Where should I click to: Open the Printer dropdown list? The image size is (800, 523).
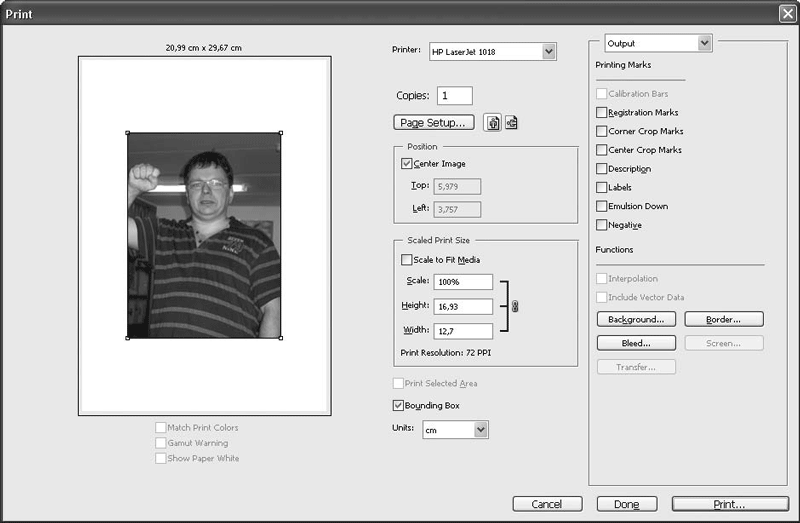click(548, 51)
